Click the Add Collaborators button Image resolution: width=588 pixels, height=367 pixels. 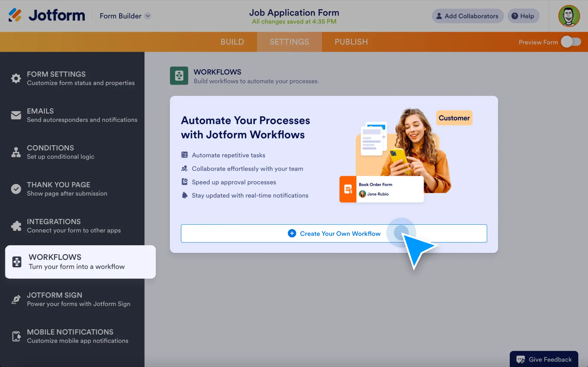point(467,16)
